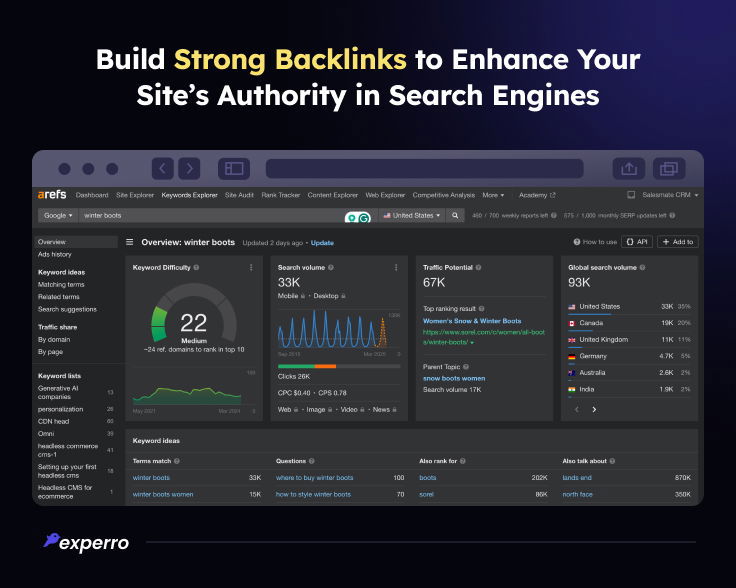Open Women's Snow & Winter Boots result link
The height and width of the screenshot is (588, 736).
(x=472, y=321)
